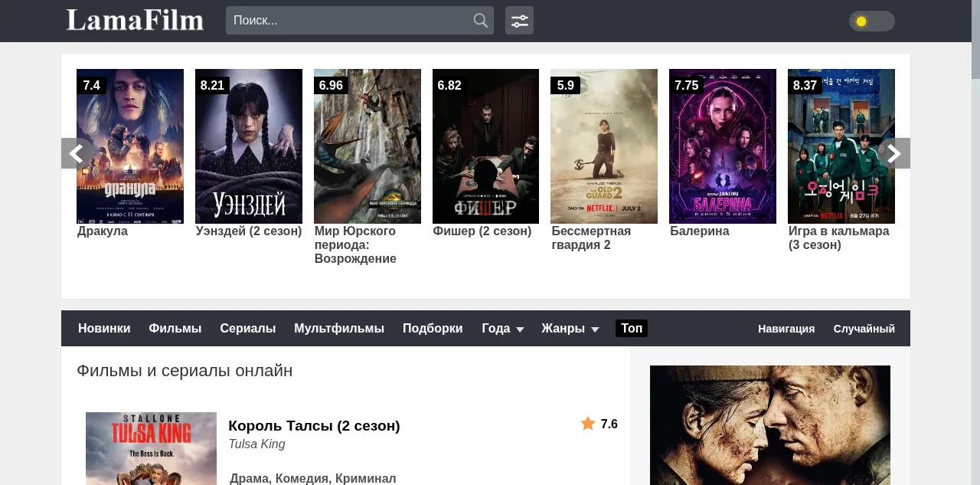Open the Мир Юрского периода poster

[x=367, y=146]
